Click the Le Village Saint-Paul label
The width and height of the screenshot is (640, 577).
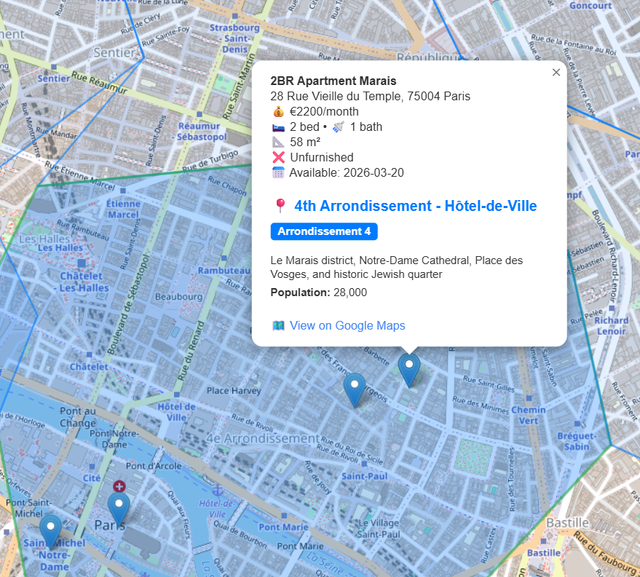point(378,528)
